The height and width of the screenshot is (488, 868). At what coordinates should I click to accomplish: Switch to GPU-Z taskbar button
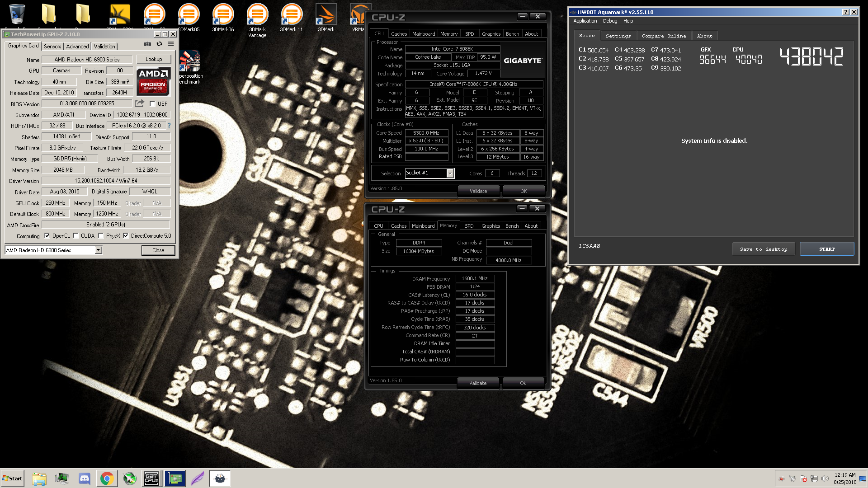pos(175,479)
